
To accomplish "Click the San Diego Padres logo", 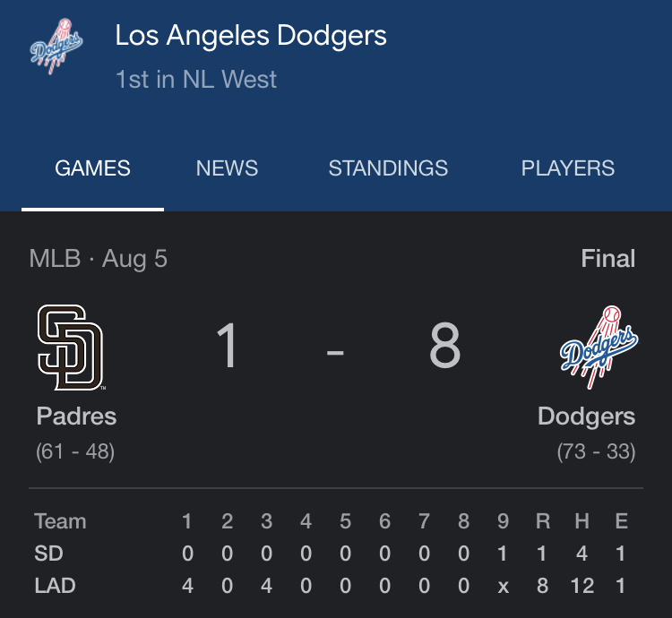I will 70,348.
